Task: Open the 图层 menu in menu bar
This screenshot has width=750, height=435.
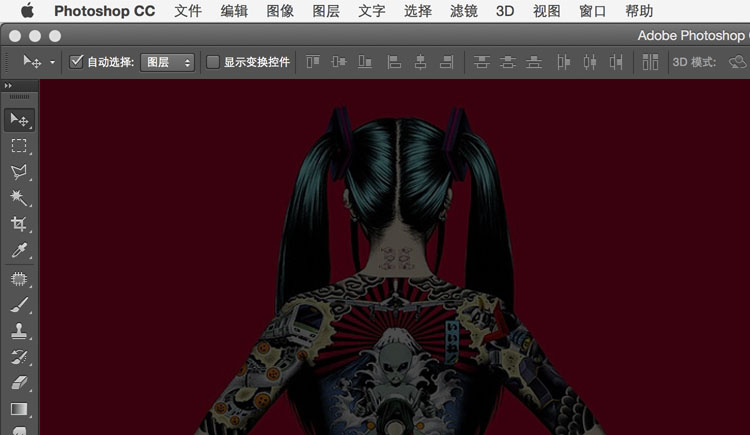Action: click(326, 11)
